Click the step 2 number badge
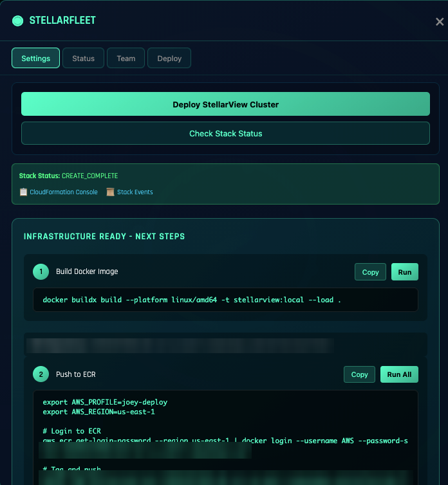 [41, 374]
